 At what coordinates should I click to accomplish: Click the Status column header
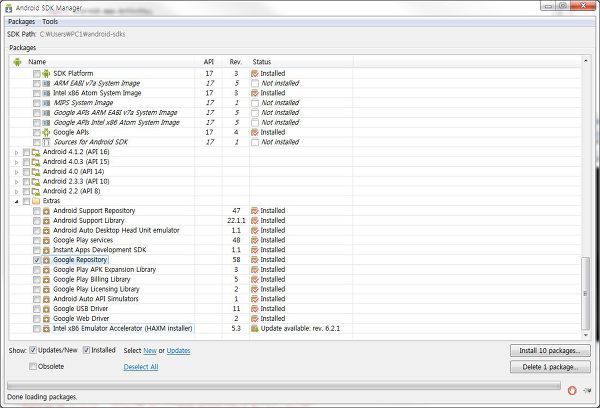pos(301,62)
